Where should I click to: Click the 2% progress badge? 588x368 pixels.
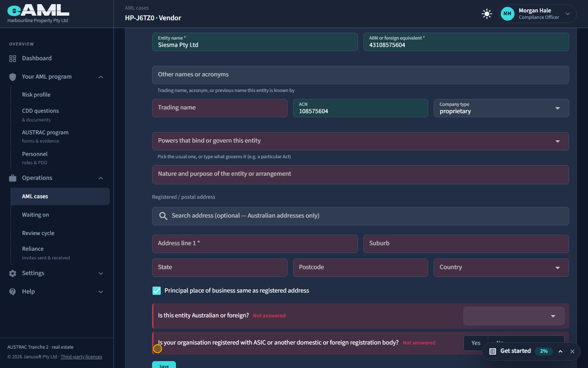coord(544,351)
